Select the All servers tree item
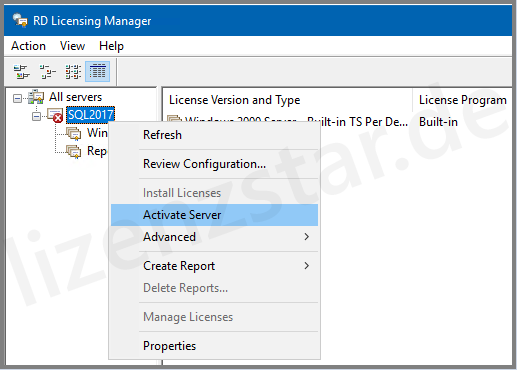517x370 pixels. [75, 97]
